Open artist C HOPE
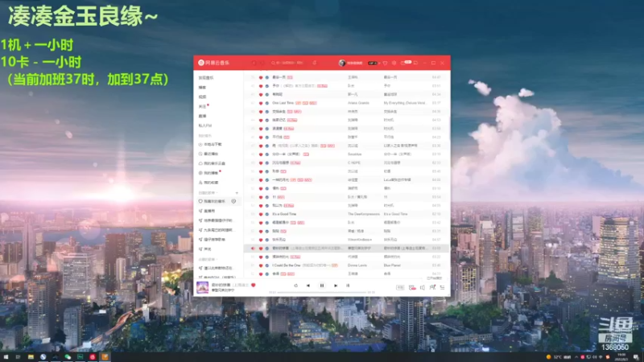 [354, 163]
